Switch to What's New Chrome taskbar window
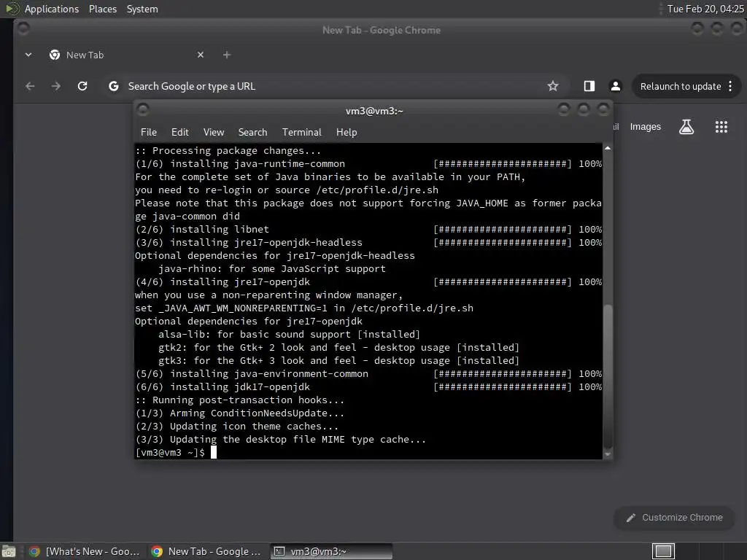This screenshot has height=560, width=747. [85, 551]
